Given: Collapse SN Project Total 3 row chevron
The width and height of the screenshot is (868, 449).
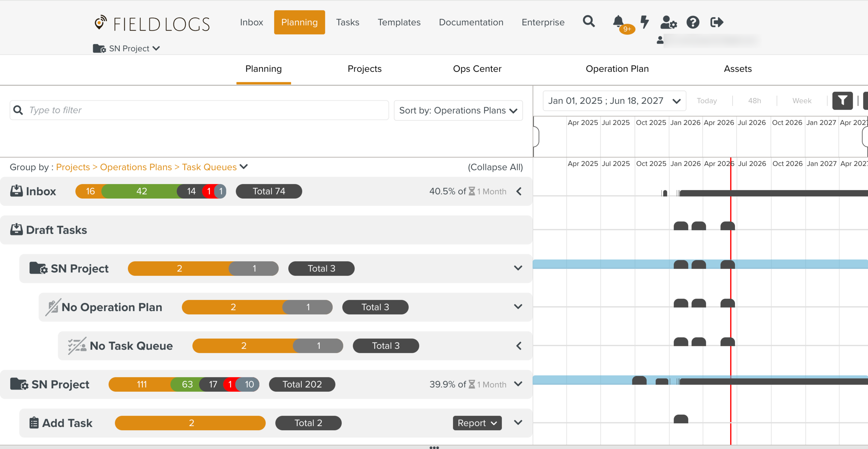Looking at the screenshot, I should (x=518, y=268).
